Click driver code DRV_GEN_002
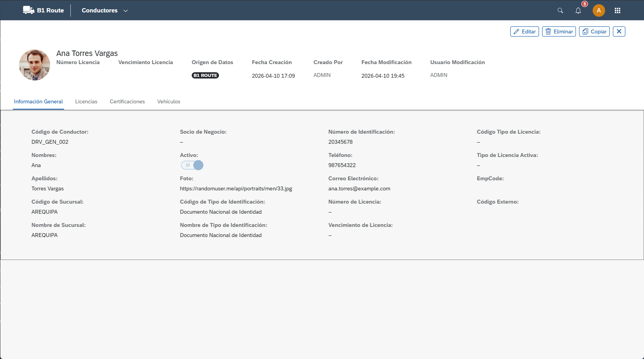Viewport: 644px width, 359px height. tap(50, 142)
